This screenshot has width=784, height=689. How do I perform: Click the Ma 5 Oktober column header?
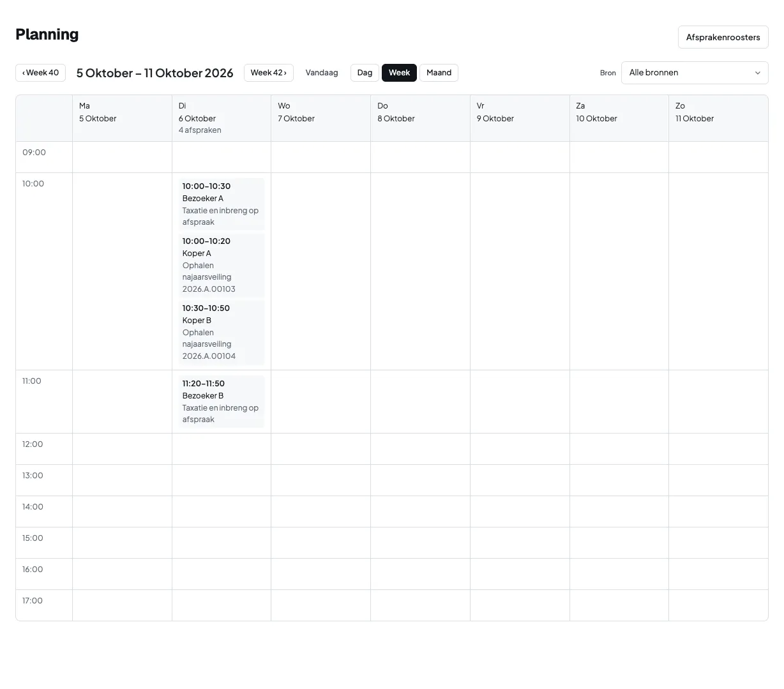pos(122,118)
